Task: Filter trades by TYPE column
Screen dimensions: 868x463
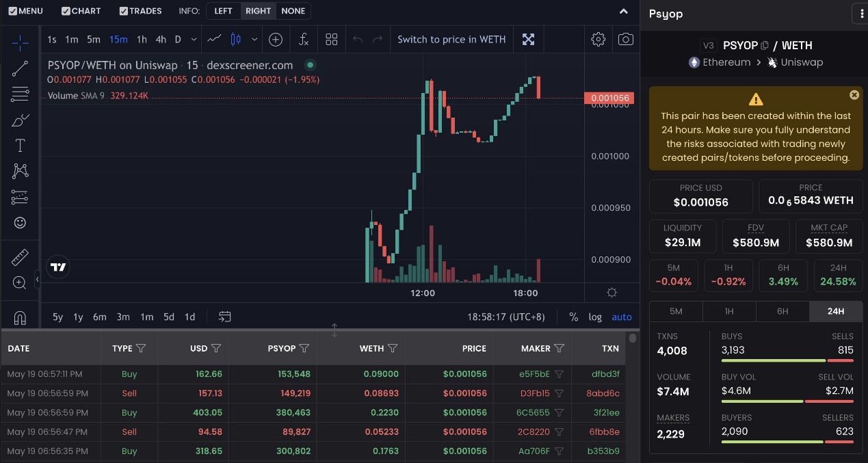Action: pos(141,349)
